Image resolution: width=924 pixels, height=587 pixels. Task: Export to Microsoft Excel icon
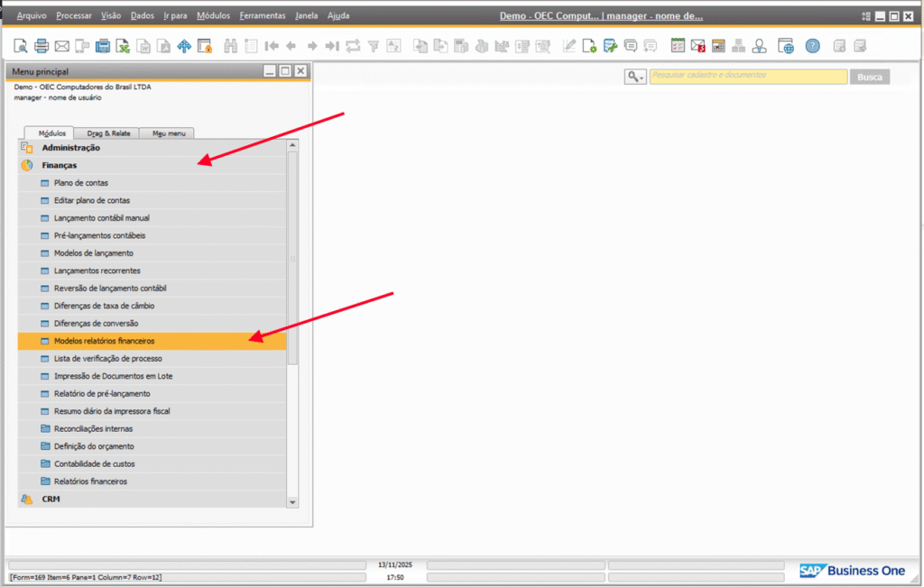pyautogui.click(x=123, y=46)
